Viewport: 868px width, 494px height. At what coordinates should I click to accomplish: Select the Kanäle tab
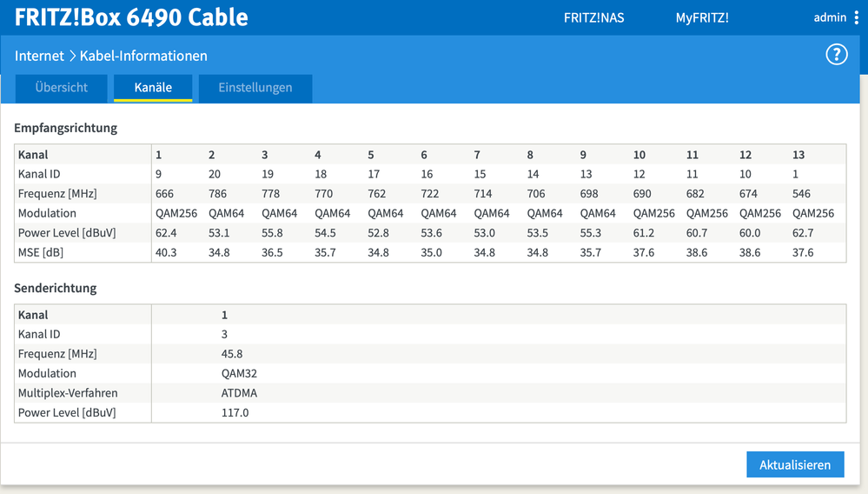pyautogui.click(x=153, y=88)
